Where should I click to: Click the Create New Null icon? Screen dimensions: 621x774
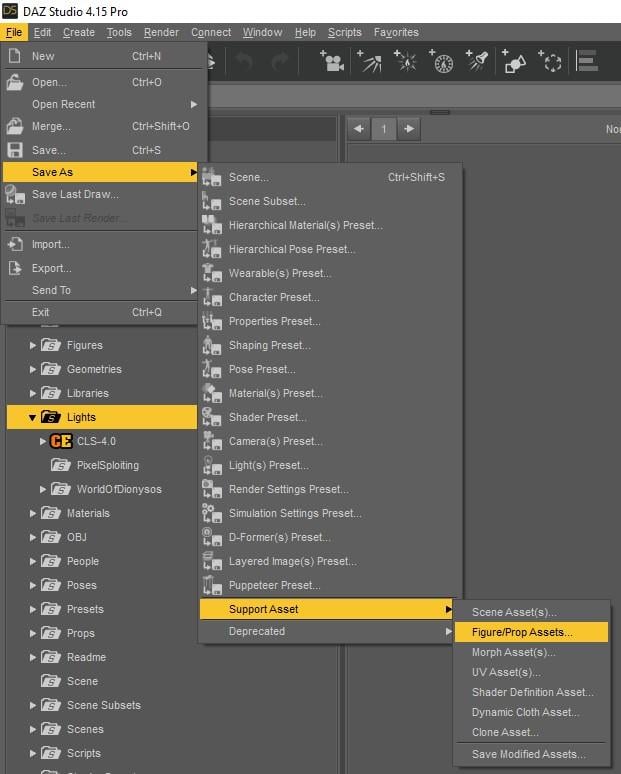(x=550, y=62)
